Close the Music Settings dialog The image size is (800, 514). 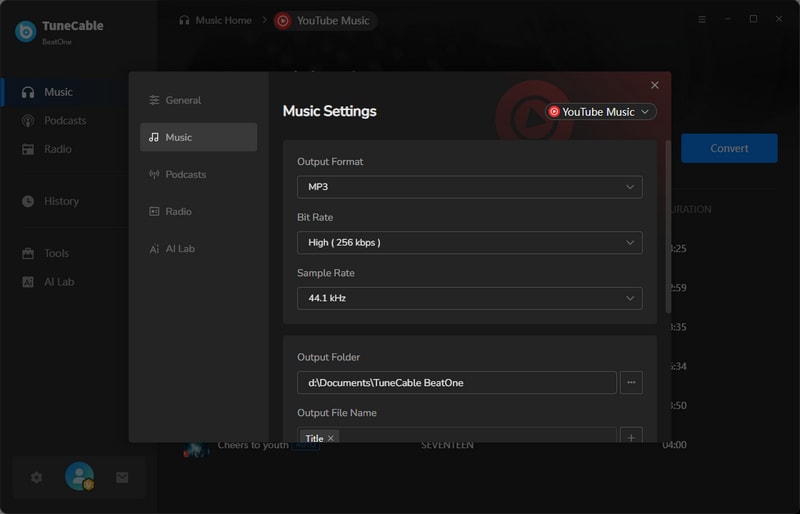[x=655, y=86]
